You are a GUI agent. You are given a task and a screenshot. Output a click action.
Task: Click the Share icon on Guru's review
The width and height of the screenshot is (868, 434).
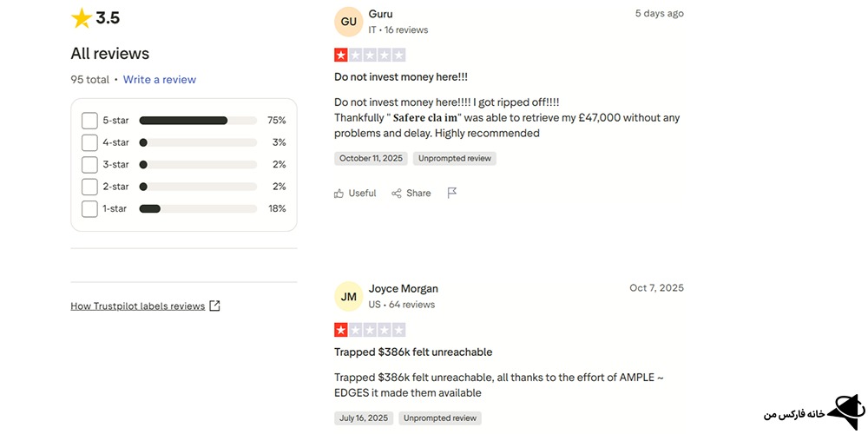(x=397, y=194)
